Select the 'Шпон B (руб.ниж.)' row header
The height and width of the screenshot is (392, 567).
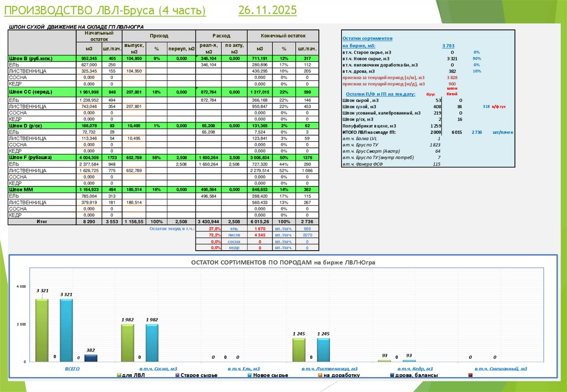[x=42, y=59]
